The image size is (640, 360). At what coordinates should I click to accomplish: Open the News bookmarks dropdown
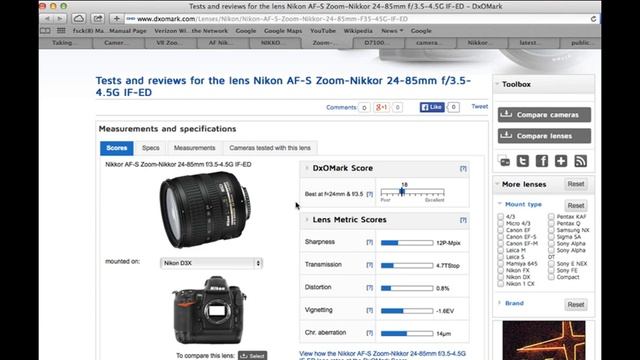tap(392, 31)
